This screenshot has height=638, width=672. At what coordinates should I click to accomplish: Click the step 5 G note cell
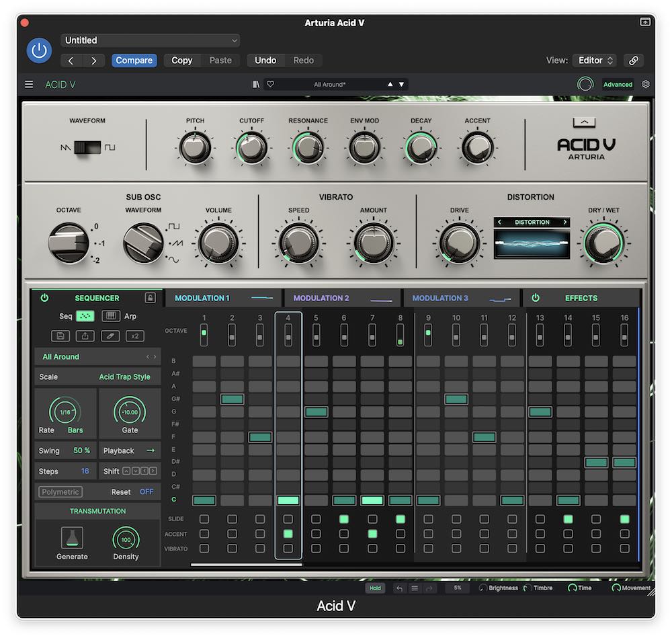pos(317,412)
